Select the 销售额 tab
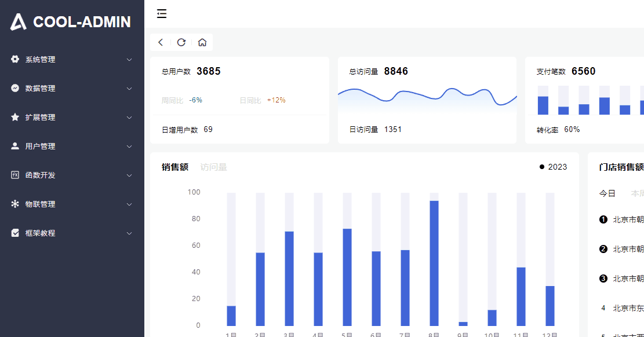 coord(175,167)
